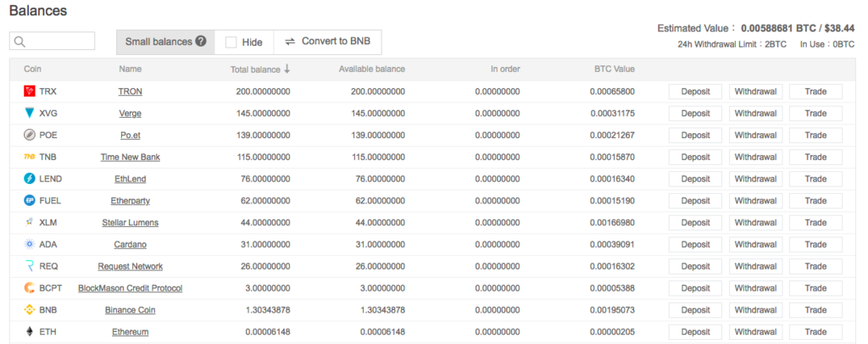Click the TRX coin logo icon
The width and height of the screenshot is (868, 344).
point(30,92)
